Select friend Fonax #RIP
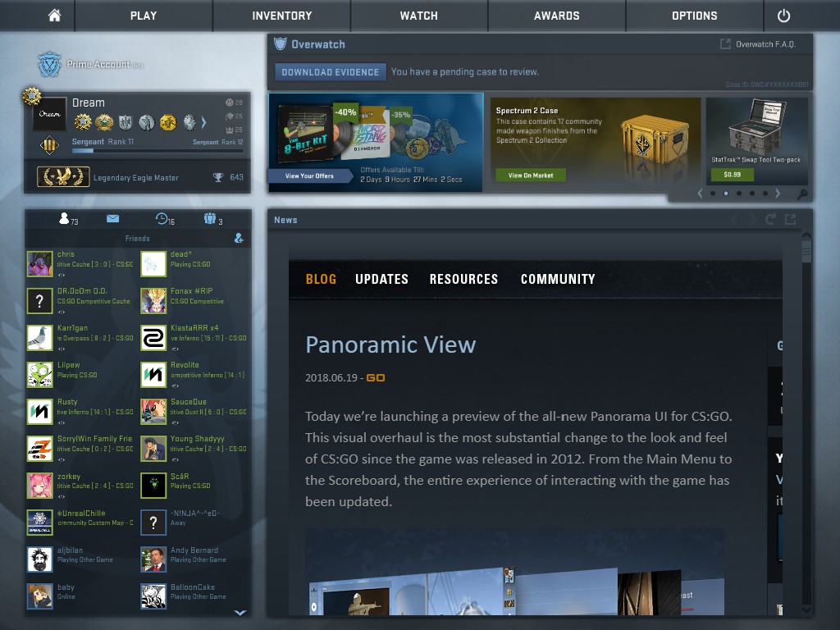Image resolution: width=840 pixels, height=630 pixels. [194, 300]
